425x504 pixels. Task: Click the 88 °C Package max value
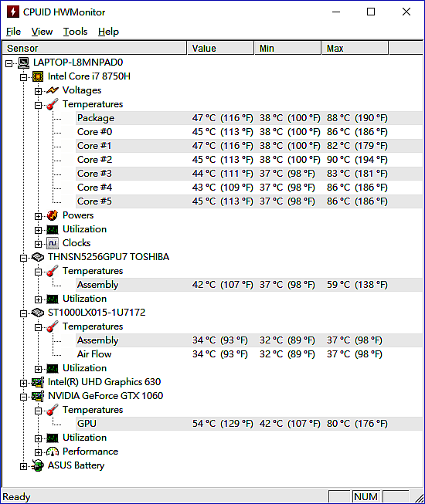tap(357, 118)
